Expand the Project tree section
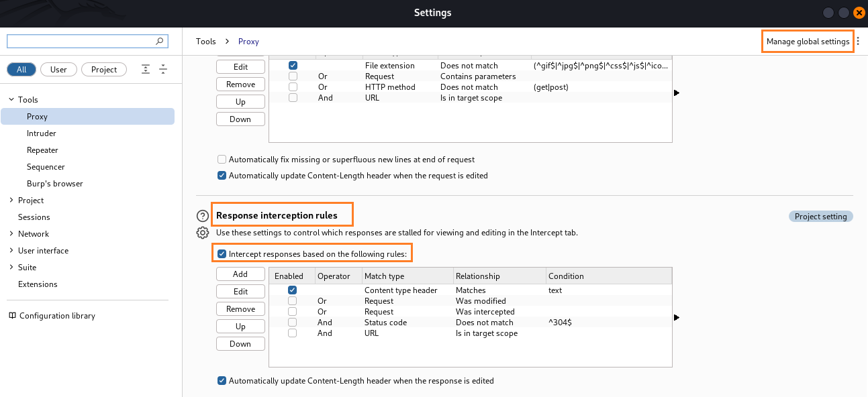The width and height of the screenshot is (868, 397). [x=11, y=201]
